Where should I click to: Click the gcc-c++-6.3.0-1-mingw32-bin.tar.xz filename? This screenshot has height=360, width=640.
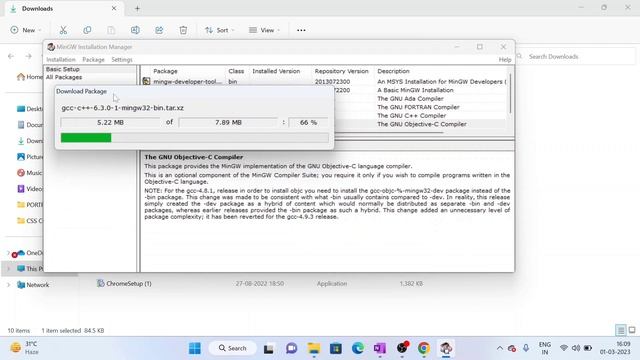pyautogui.click(x=122, y=108)
